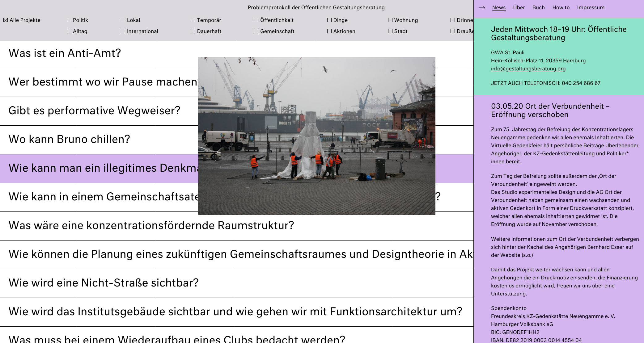Select the "News" tab
644x343 pixels.
click(498, 7)
